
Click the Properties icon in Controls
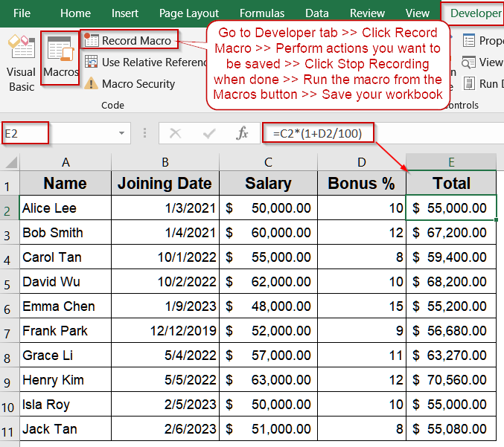(x=470, y=40)
